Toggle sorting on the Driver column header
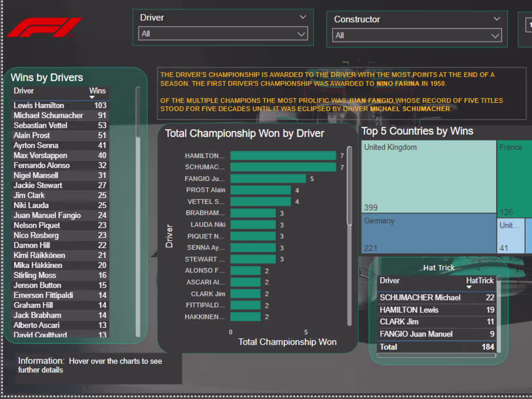This screenshot has height=399, width=532. pos(23,91)
